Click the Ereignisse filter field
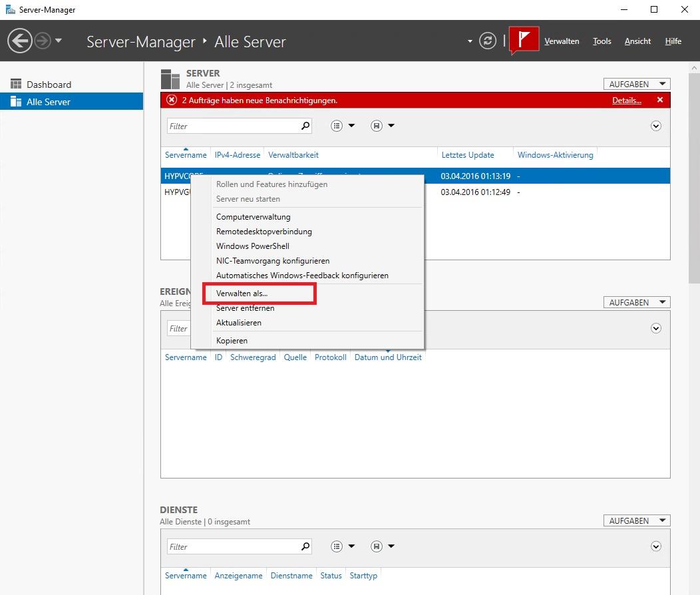Image resolution: width=700 pixels, height=595 pixels. coord(178,329)
